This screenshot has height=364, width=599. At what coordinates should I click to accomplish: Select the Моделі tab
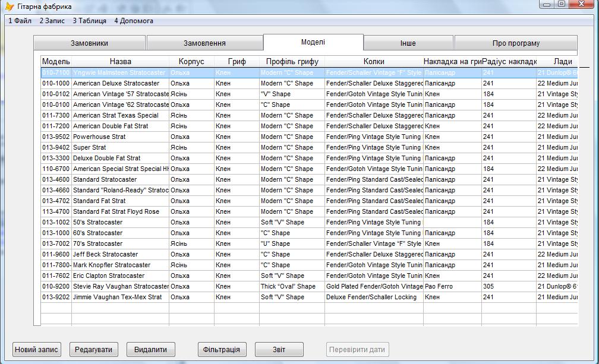point(313,42)
